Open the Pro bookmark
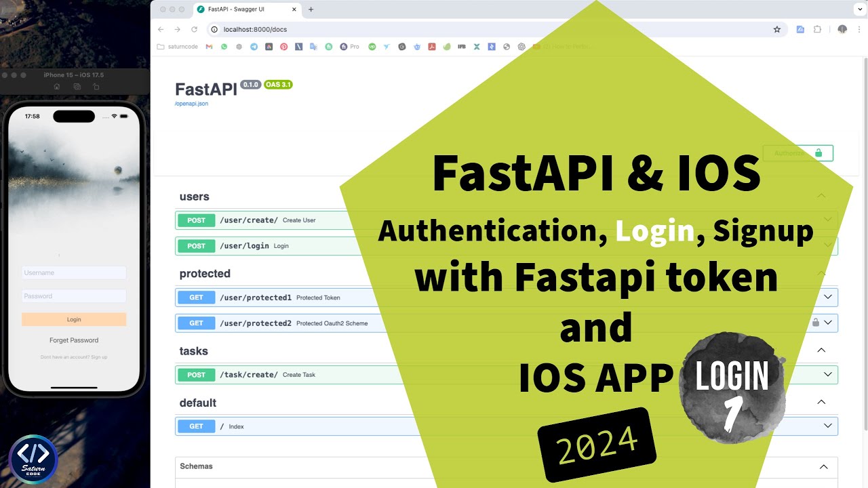868x488 pixels. (x=350, y=47)
